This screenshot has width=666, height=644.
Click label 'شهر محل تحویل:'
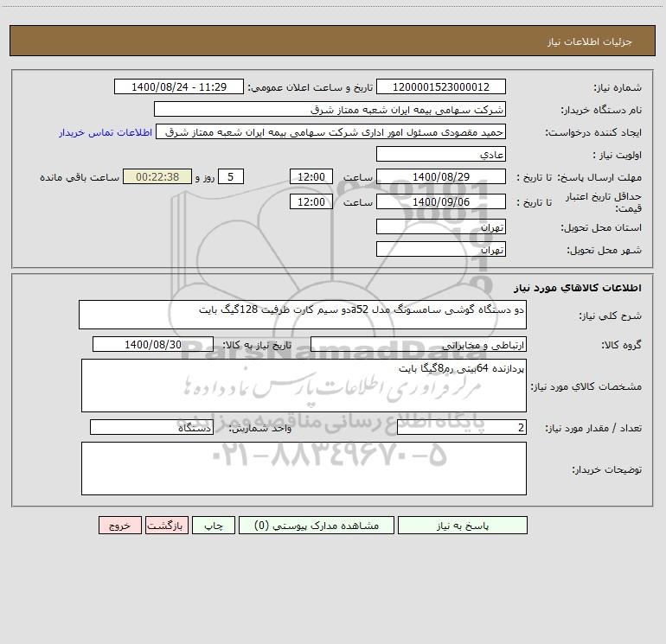605,251
